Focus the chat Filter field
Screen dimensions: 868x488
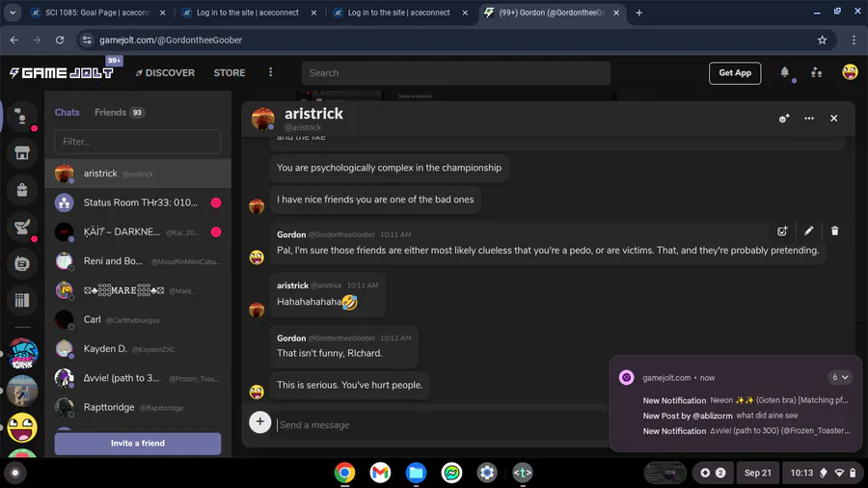tap(137, 142)
